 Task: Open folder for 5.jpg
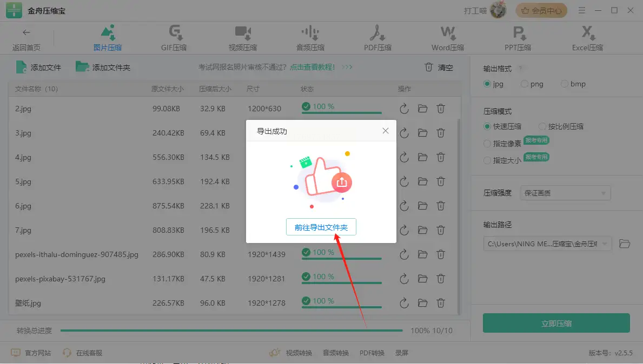pyautogui.click(x=422, y=181)
